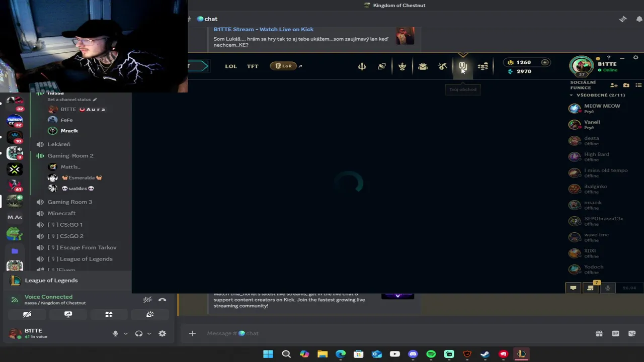Deafen Discord headphones
Screen dimensions: 644x362
(x=139, y=333)
